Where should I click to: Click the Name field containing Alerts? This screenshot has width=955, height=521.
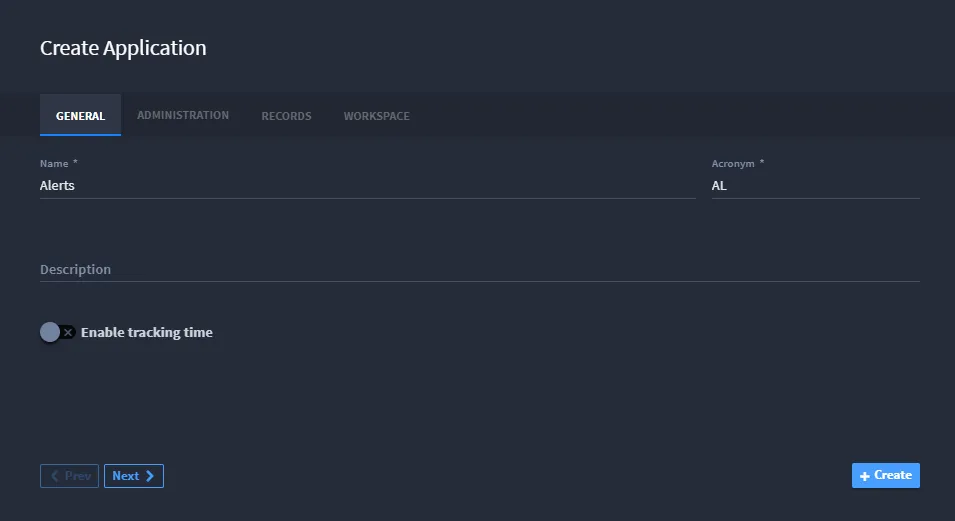(368, 185)
